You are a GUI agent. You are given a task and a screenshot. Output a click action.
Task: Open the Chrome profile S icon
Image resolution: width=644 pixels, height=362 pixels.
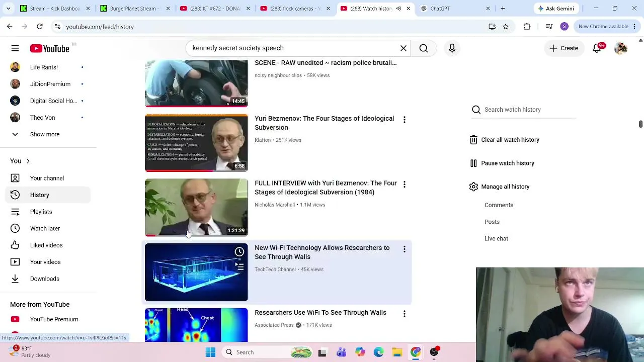[564, 27]
